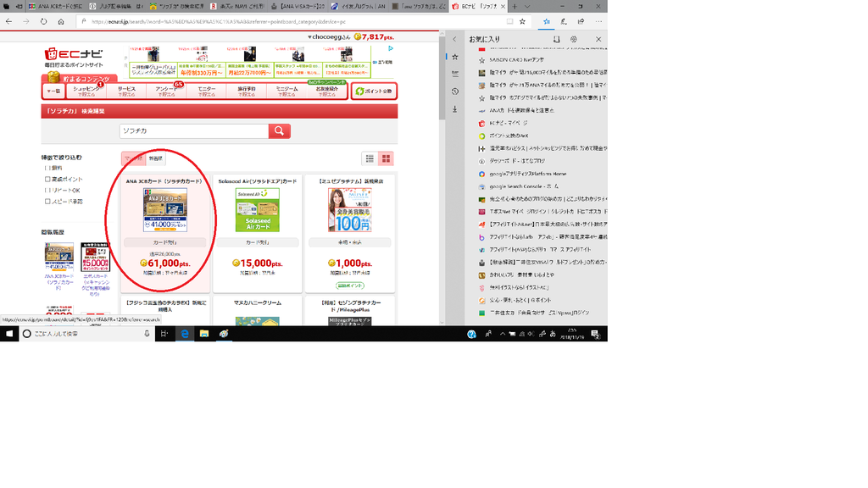Image resolution: width=868 pixels, height=488 pixels.
Task: Check the リピートOK filter checkbox
Action: tap(47, 191)
